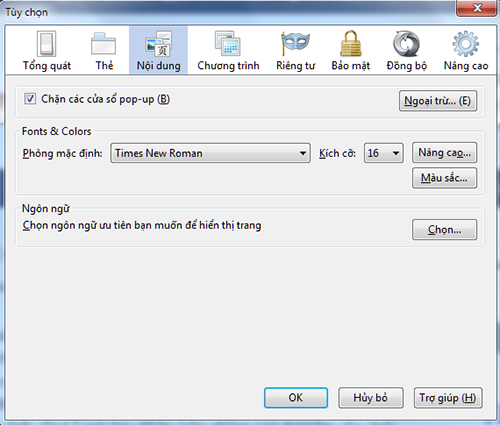Toggle Chặn các cửa sổ pop-up checkbox
The image size is (500, 425).
30,99
